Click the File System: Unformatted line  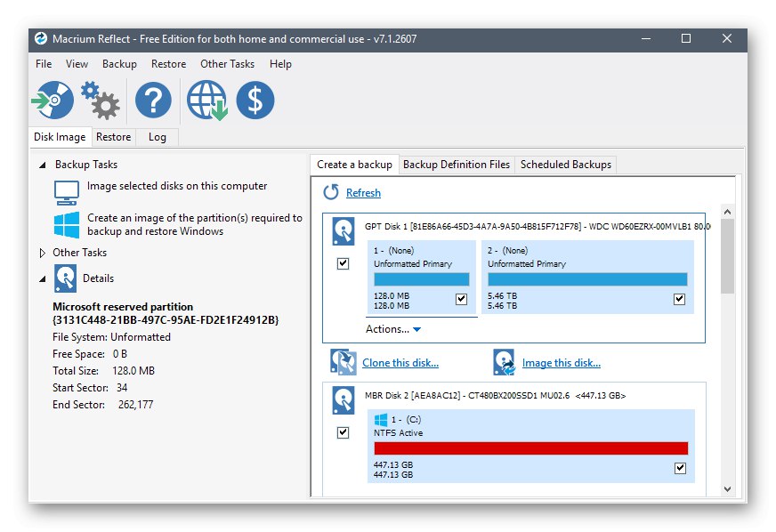(x=112, y=337)
